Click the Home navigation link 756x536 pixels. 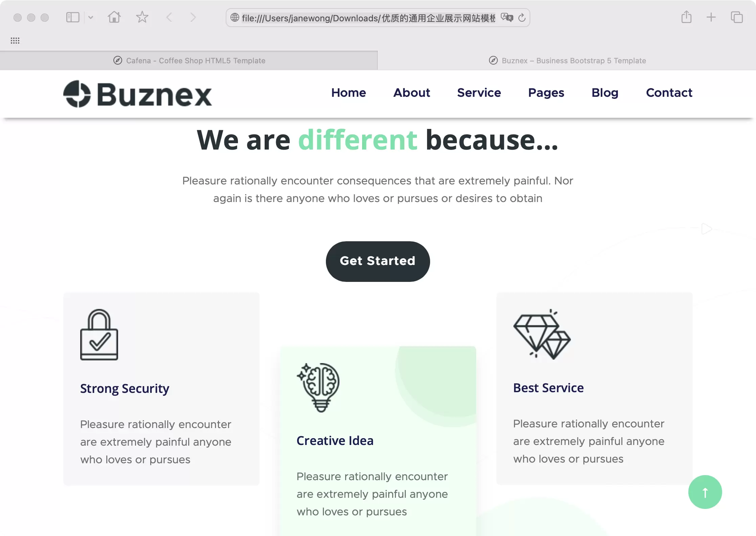point(348,93)
